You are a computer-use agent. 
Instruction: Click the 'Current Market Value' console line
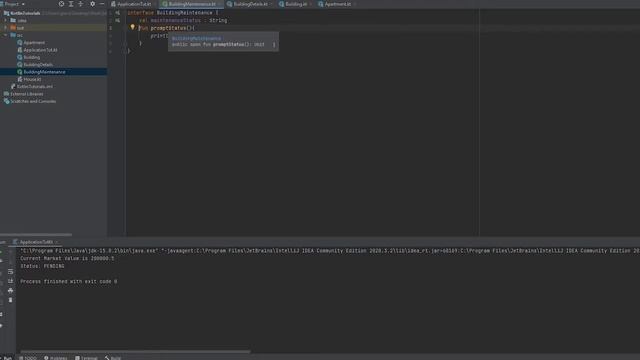[67, 258]
